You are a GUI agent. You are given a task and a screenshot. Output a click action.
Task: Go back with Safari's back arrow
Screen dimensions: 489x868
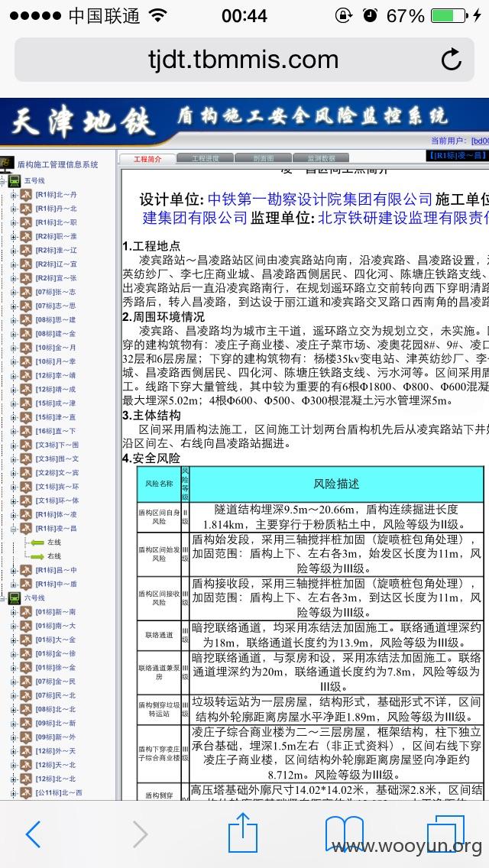tap(33, 834)
